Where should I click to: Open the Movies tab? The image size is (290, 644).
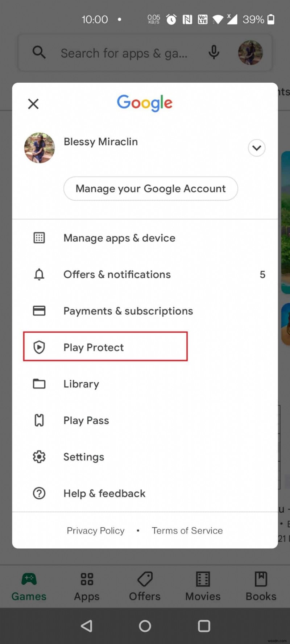click(x=203, y=586)
